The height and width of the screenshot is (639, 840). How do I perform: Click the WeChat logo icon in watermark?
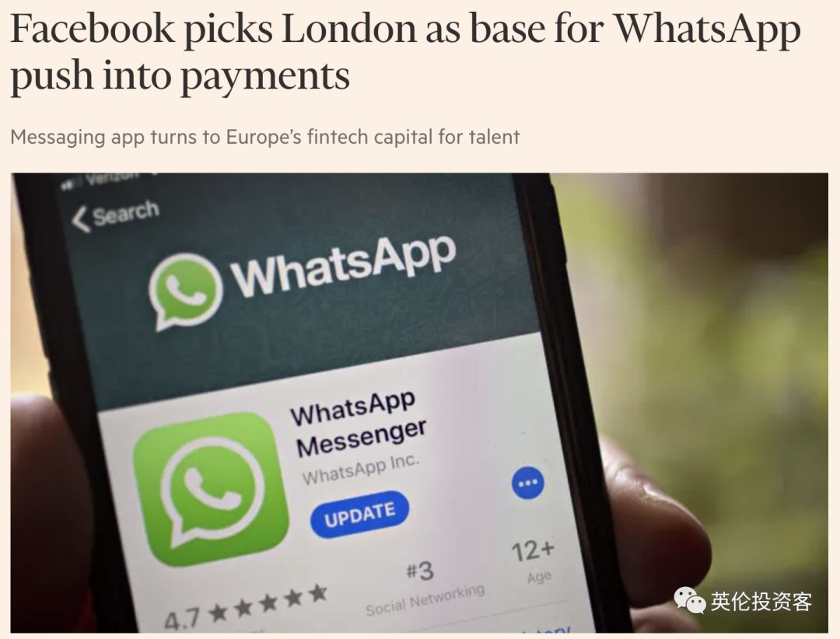pyautogui.click(x=689, y=600)
